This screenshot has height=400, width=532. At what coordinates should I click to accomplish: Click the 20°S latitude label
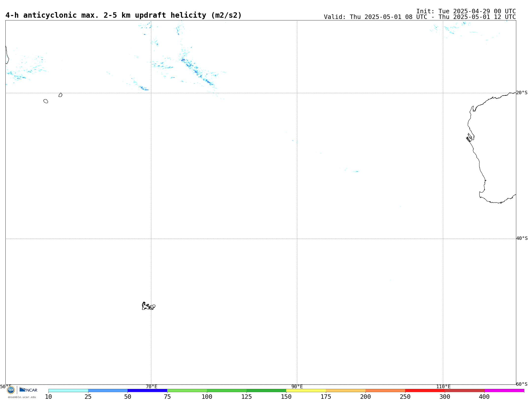(522, 93)
